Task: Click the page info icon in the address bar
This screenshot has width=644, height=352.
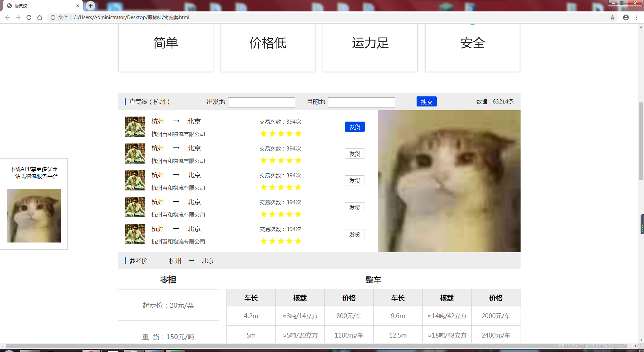Action: click(53, 17)
